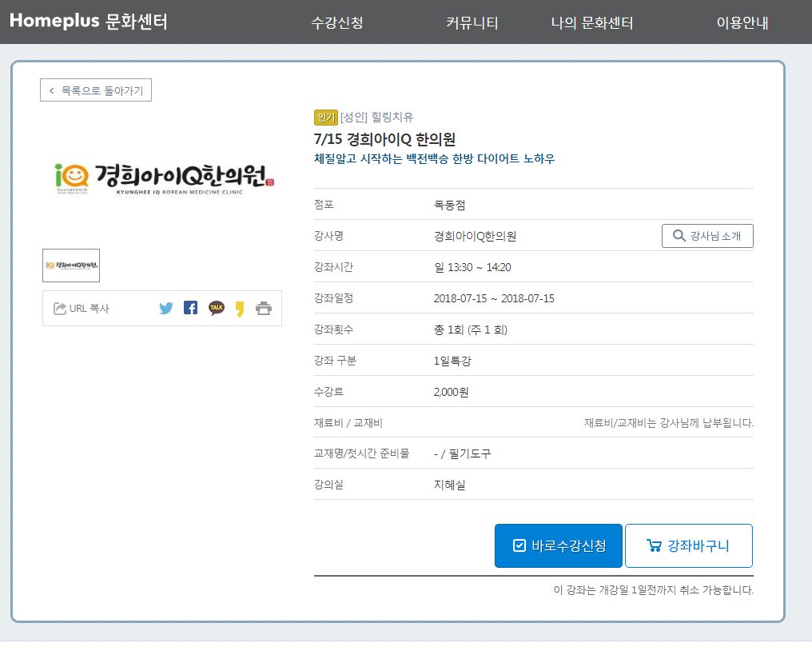Click the print page icon
Image resolution: width=812 pixels, height=651 pixels.
(264, 309)
